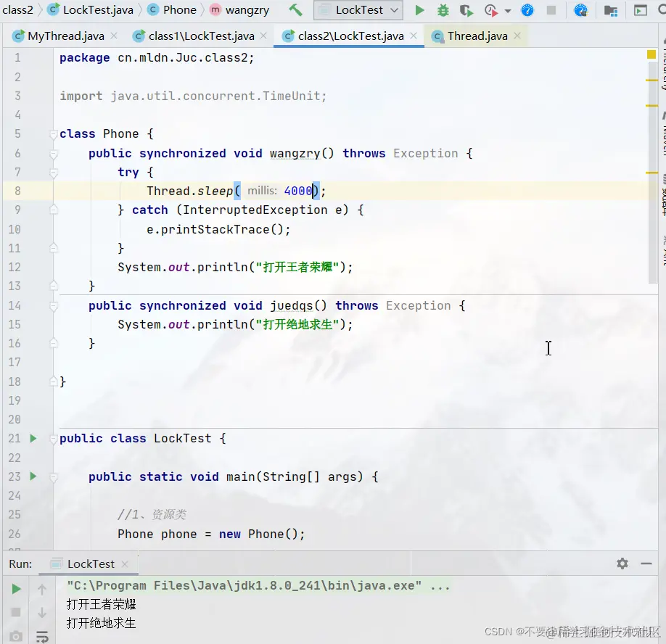Viewport: 666px width, 644px height.
Task: Close the Thread.java tab
Action: coord(517,36)
